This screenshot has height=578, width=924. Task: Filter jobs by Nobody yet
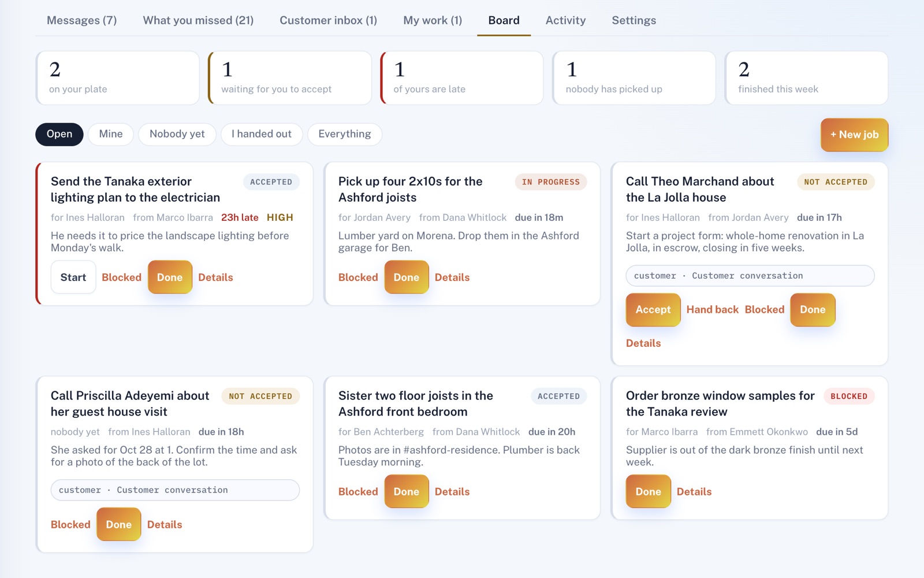[177, 134]
